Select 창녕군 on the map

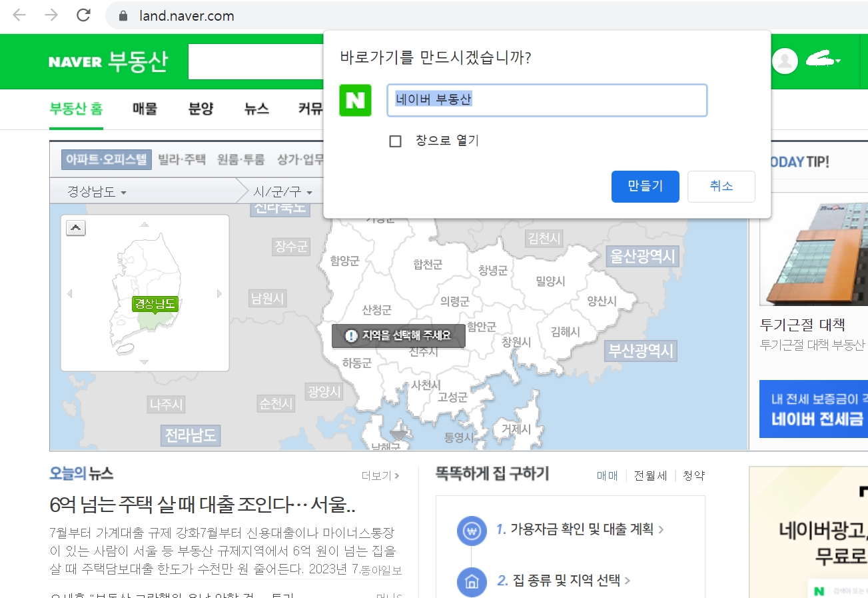coord(493,270)
